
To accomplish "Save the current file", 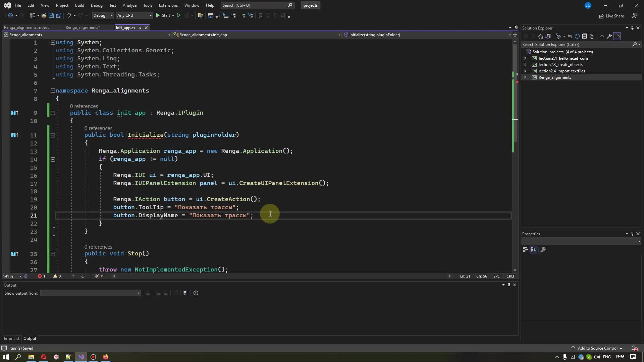I will pyautogui.click(x=51, y=15).
